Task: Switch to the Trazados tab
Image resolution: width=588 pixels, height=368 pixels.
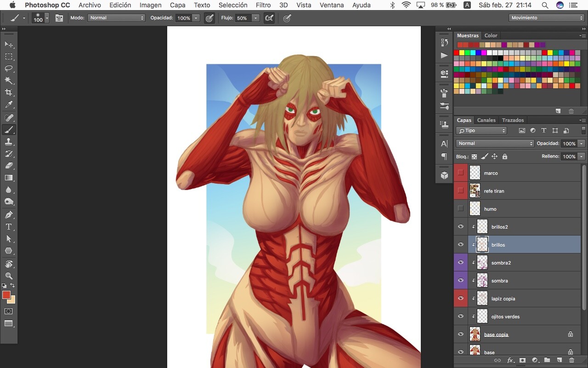Action: tap(513, 120)
